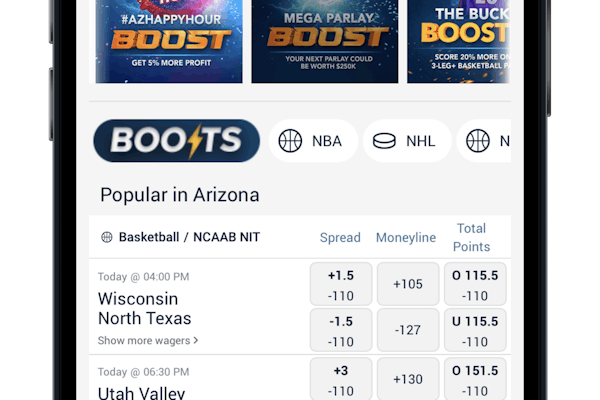Select Utah Valley +3 spread
The height and width of the screenshot is (400, 600).
tap(340, 380)
